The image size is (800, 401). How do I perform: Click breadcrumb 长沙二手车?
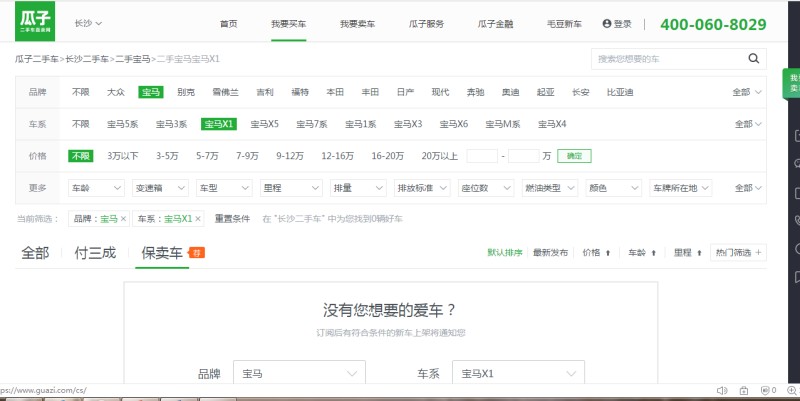tap(87, 59)
